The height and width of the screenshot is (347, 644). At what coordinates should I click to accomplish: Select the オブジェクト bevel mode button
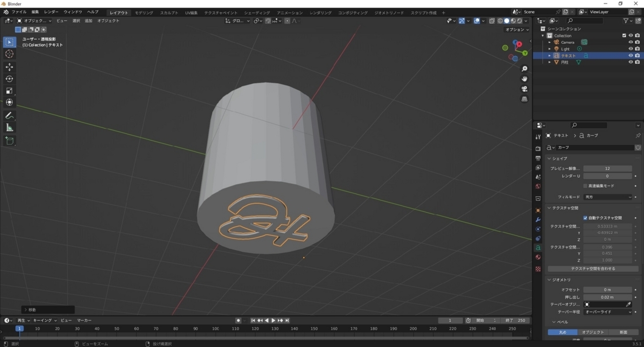click(592, 332)
